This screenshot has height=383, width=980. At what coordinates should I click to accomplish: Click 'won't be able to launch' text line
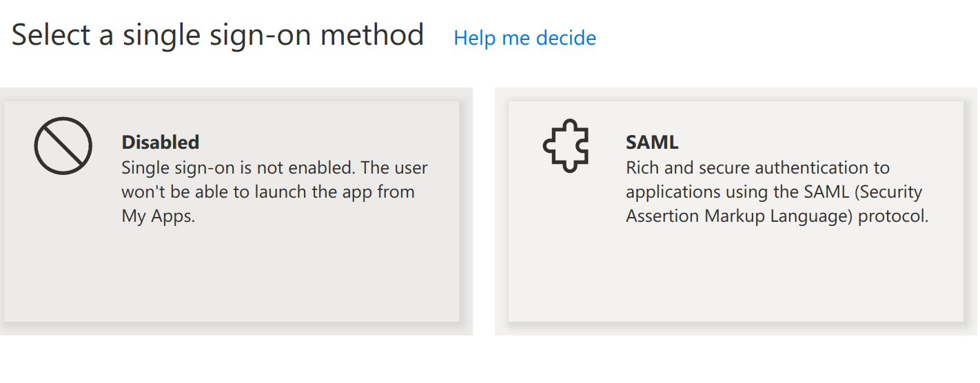click(x=267, y=191)
